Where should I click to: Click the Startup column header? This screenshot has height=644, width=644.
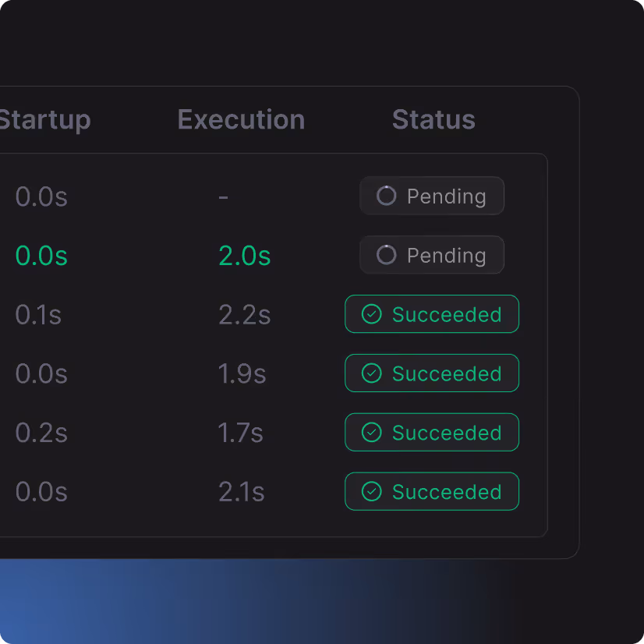[44, 121]
